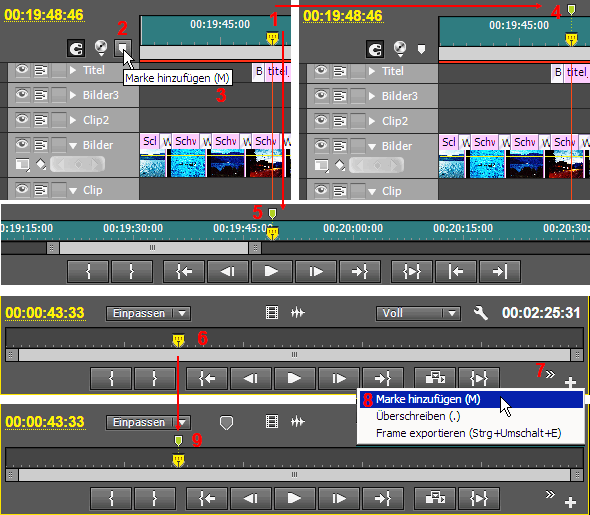Click 00:02:25:31 duration readout

click(541, 313)
